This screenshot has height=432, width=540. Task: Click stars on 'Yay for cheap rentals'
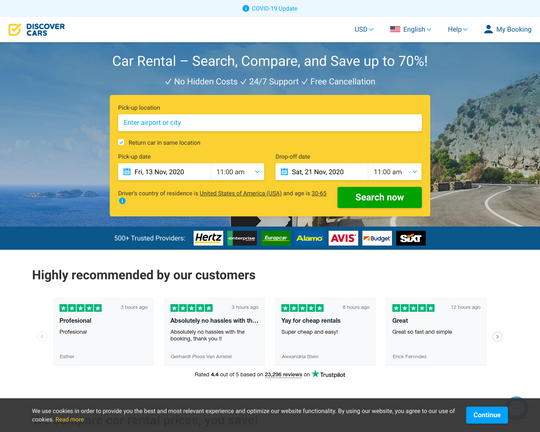[x=302, y=308]
